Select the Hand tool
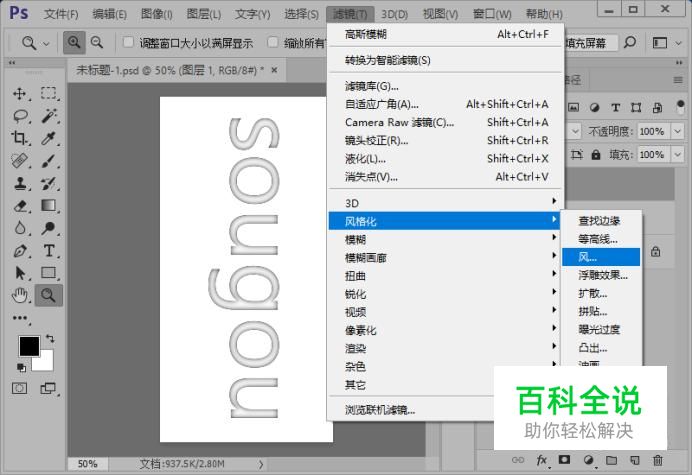This screenshot has height=475, width=692. click(20, 295)
